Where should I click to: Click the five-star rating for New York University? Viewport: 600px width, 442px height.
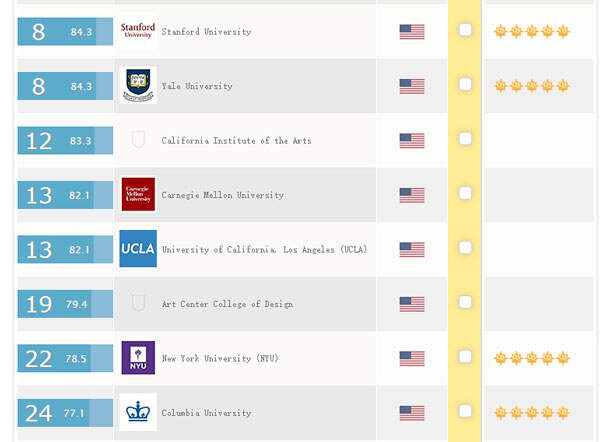tap(532, 358)
